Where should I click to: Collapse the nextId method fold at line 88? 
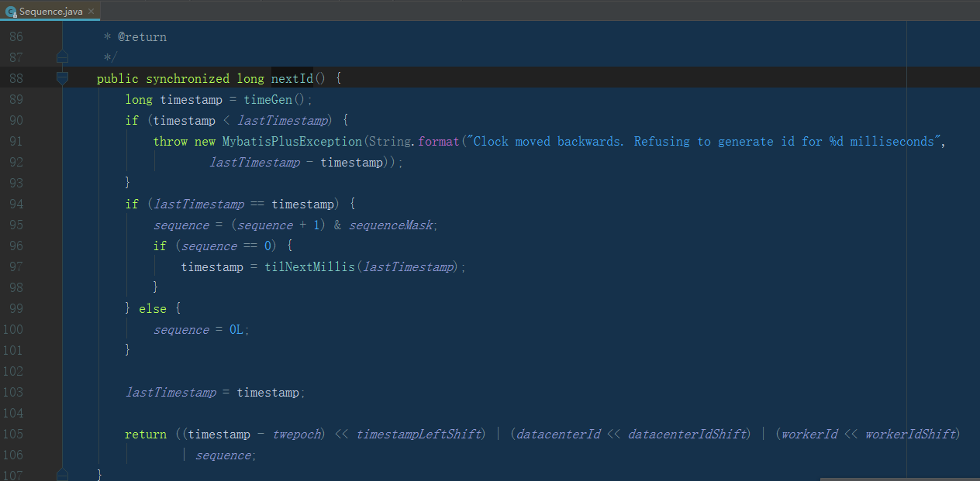click(62, 78)
